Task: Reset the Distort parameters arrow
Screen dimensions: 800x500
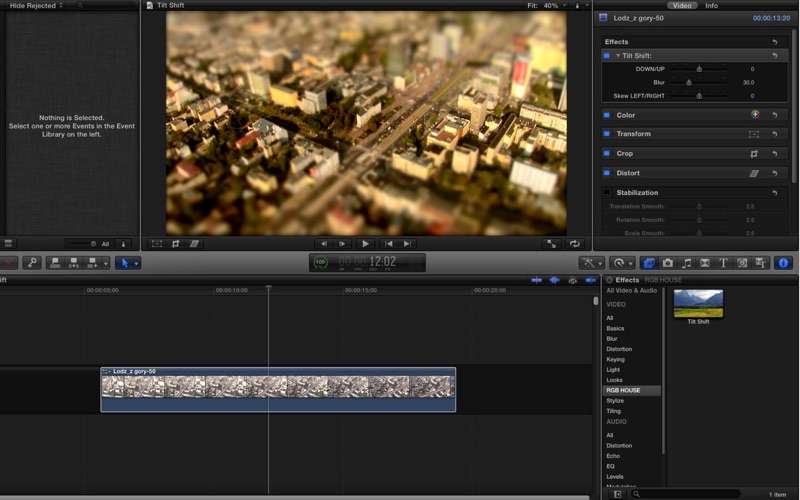Action: tap(775, 173)
